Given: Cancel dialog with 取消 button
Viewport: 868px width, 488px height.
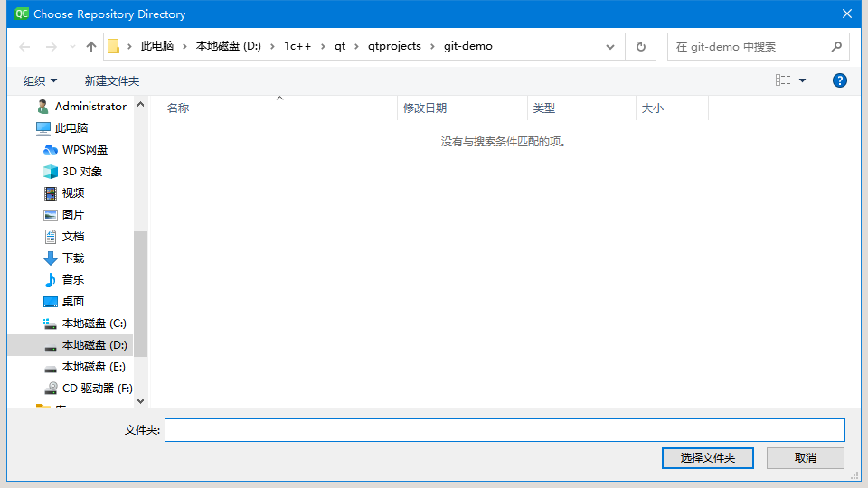Looking at the screenshot, I should coord(806,457).
